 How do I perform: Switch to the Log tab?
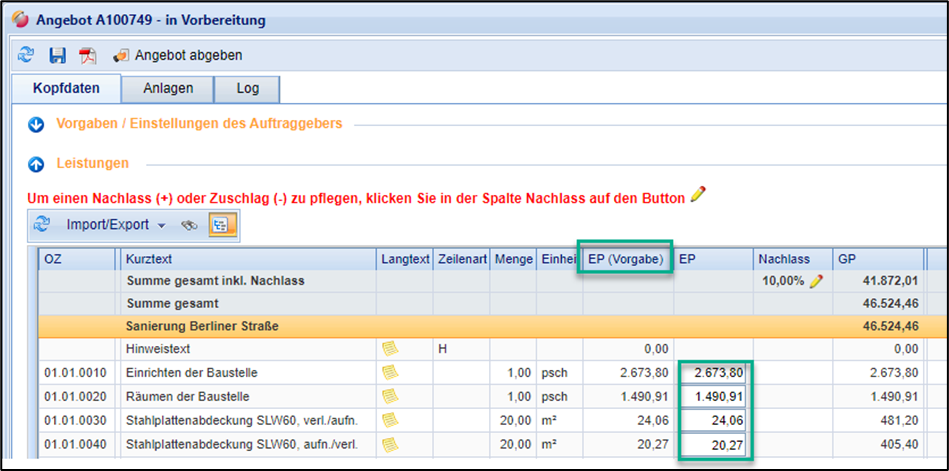click(x=248, y=88)
